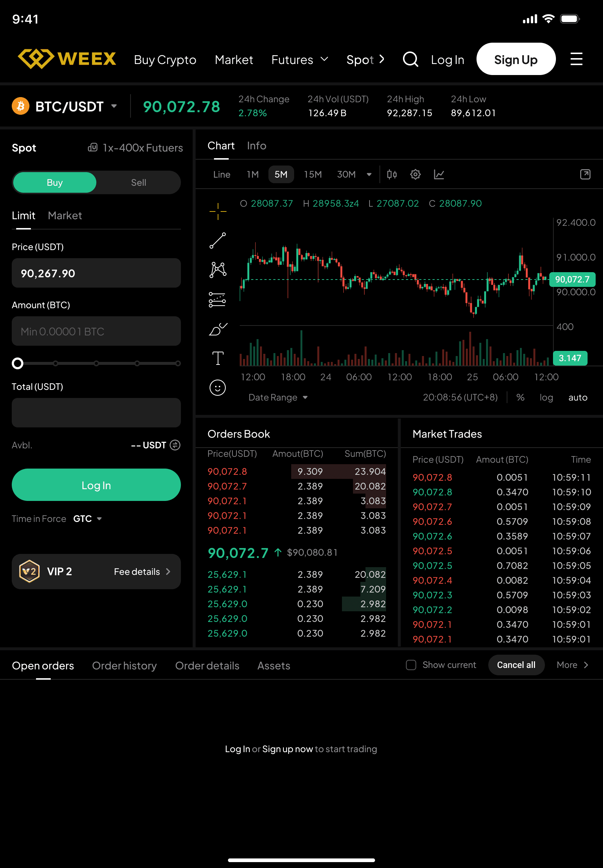Click the amount slider handle
Screen dimensions: 603x868
[17, 363]
